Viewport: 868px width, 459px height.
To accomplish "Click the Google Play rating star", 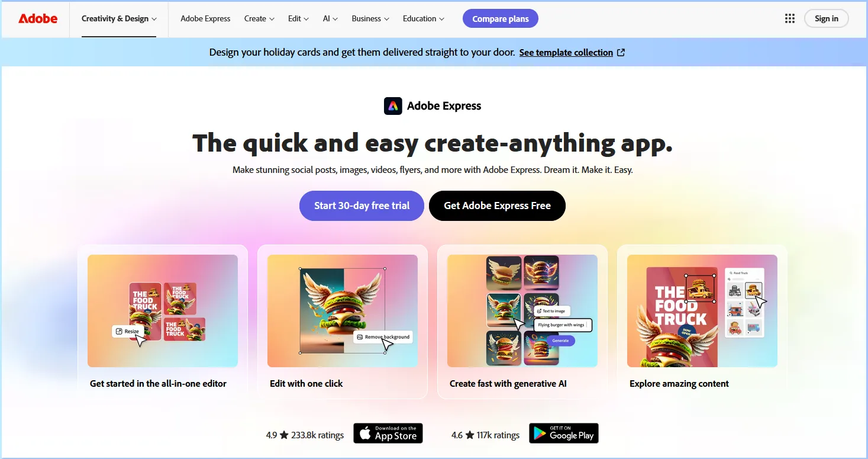I will (x=470, y=435).
